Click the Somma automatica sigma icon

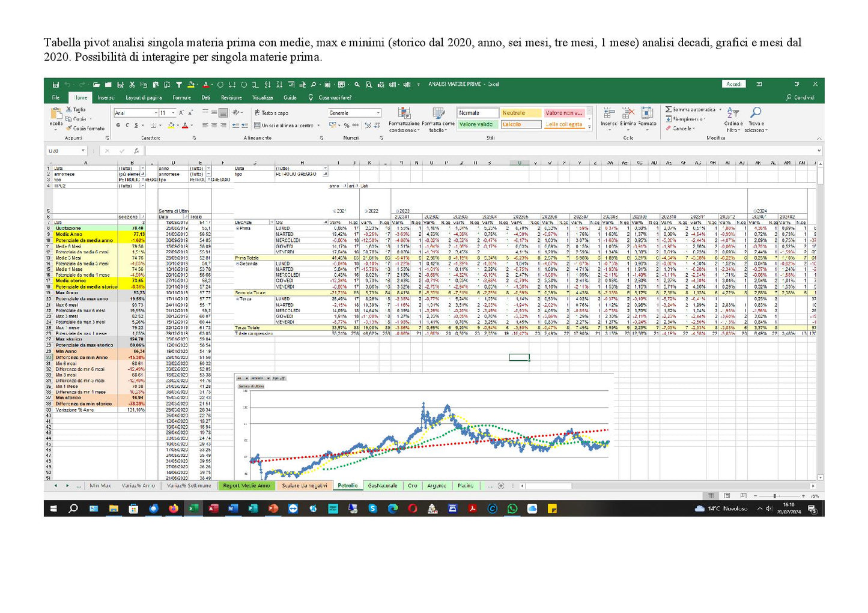tap(669, 109)
